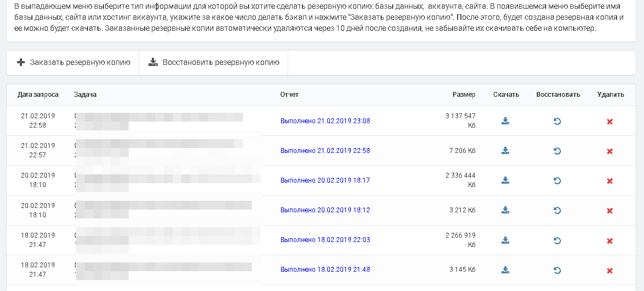Open the report Выполнено 18.02.2019 21:48

click(325, 270)
